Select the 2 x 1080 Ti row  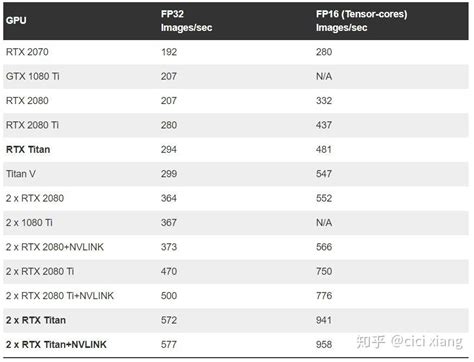(x=236, y=223)
